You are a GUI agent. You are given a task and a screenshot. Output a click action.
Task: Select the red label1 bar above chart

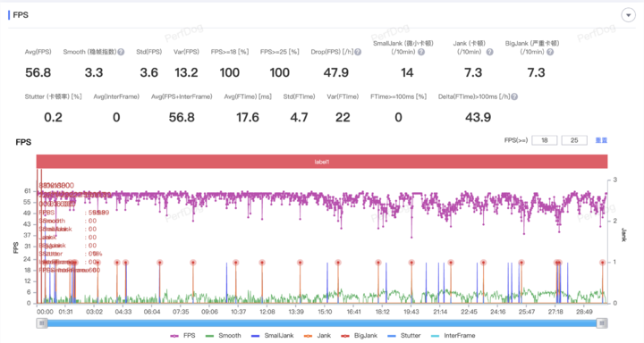click(322, 162)
